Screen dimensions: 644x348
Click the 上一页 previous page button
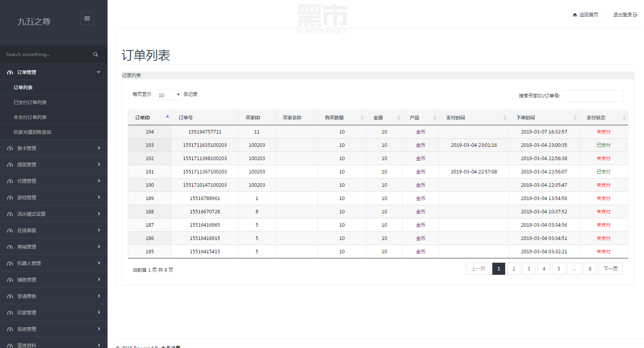pyautogui.click(x=478, y=269)
